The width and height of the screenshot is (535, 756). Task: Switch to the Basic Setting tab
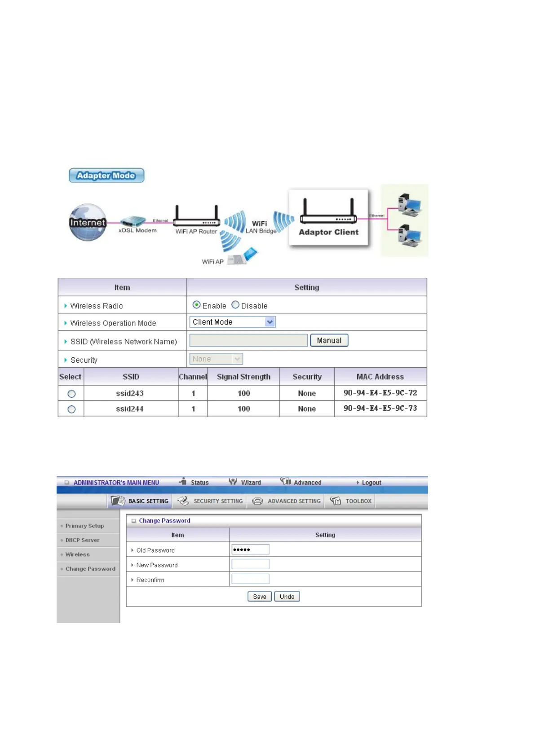(140, 501)
